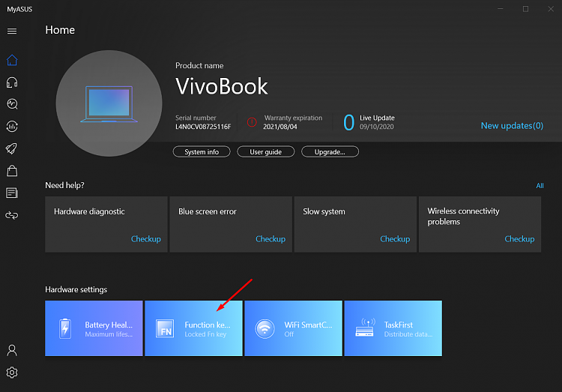Open the user account icon
Viewport: 562px width, 392px height.
[x=12, y=350]
